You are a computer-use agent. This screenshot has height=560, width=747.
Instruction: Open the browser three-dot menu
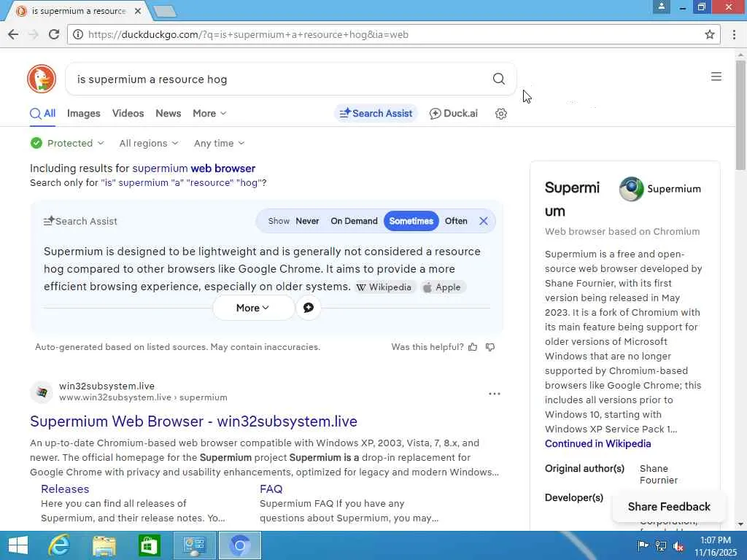(x=734, y=34)
